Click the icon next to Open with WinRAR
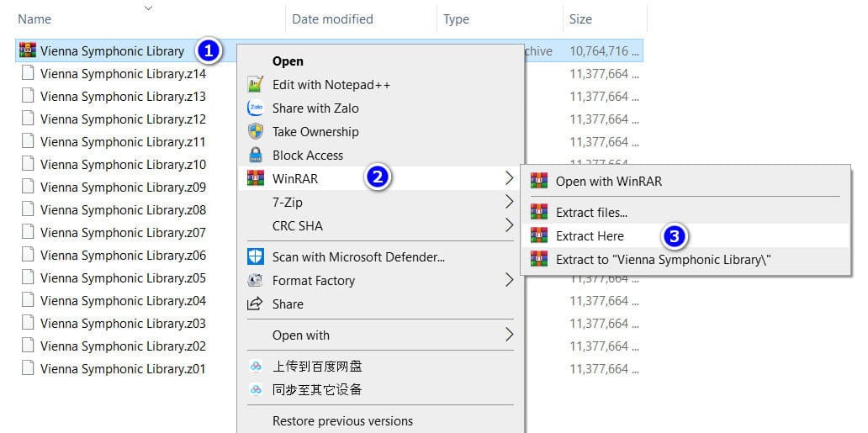The width and height of the screenshot is (868, 433). pyautogui.click(x=538, y=181)
